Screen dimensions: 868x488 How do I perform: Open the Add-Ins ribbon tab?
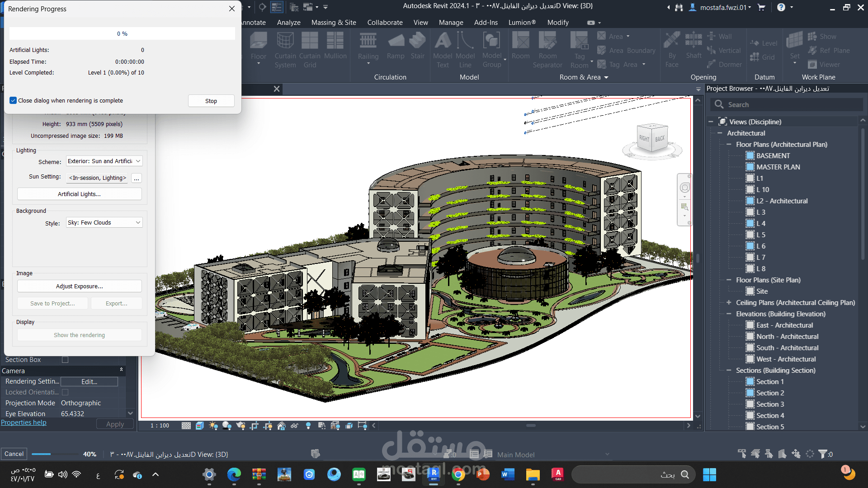(x=486, y=23)
